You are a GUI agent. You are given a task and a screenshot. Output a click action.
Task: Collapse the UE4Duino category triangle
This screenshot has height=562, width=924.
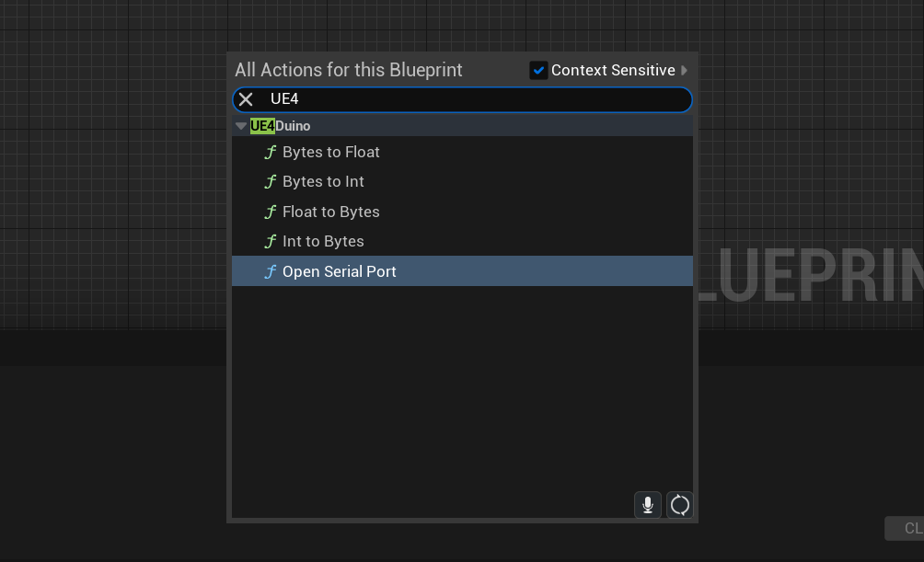(240, 125)
